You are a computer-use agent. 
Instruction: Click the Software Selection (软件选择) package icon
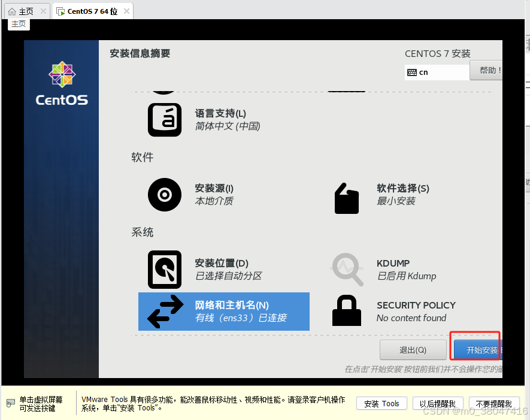pos(347,198)
